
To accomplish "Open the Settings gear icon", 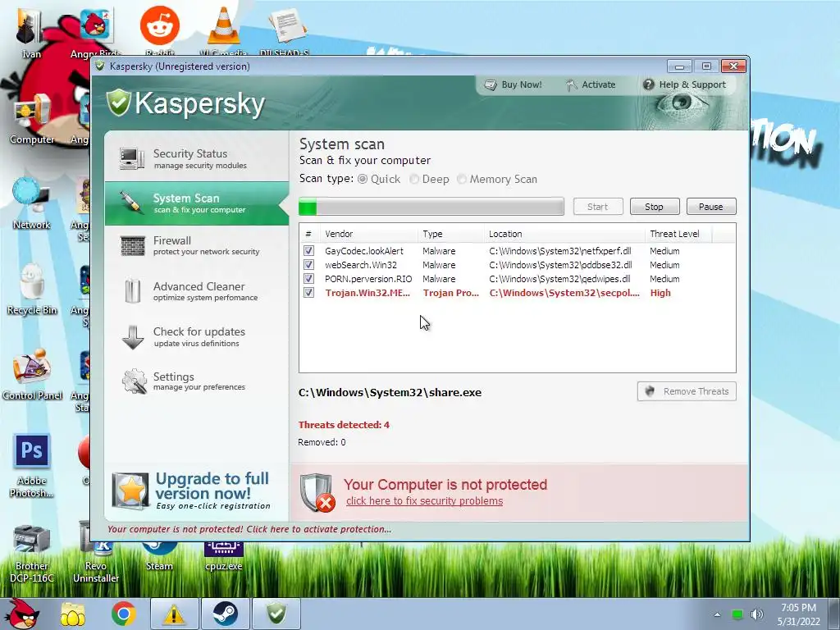I will (x=134, y=381).
